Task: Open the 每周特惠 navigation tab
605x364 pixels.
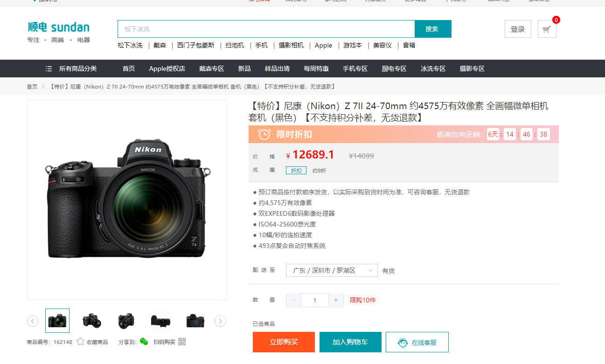Action: click(316, 69)
